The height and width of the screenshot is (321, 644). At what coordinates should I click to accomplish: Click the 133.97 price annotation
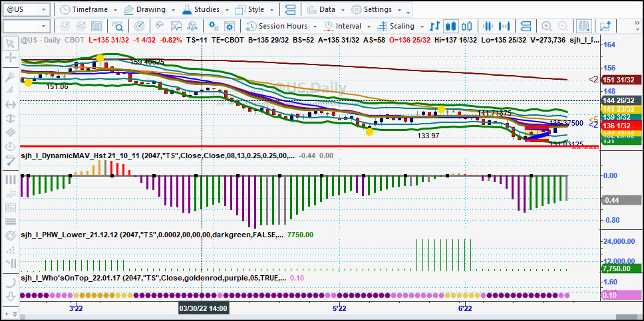pyautogui.click(x=428, y=136)
